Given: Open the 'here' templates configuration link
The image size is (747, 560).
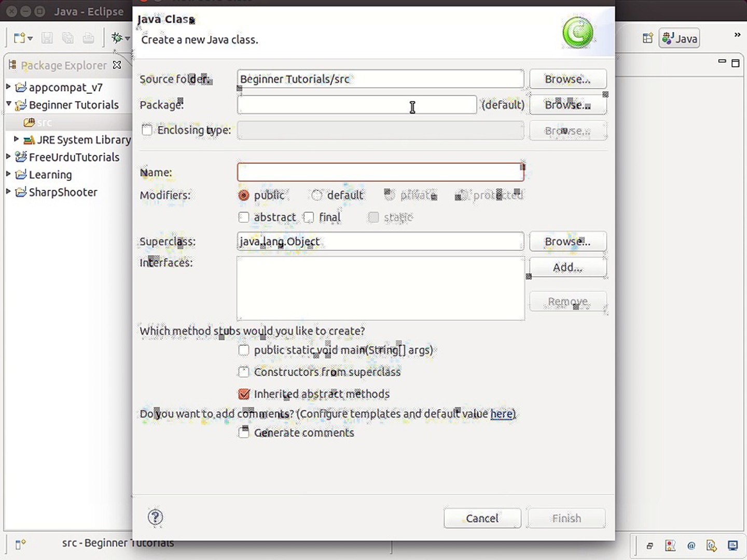Looking at the screenshot, I should coord(502,414).
